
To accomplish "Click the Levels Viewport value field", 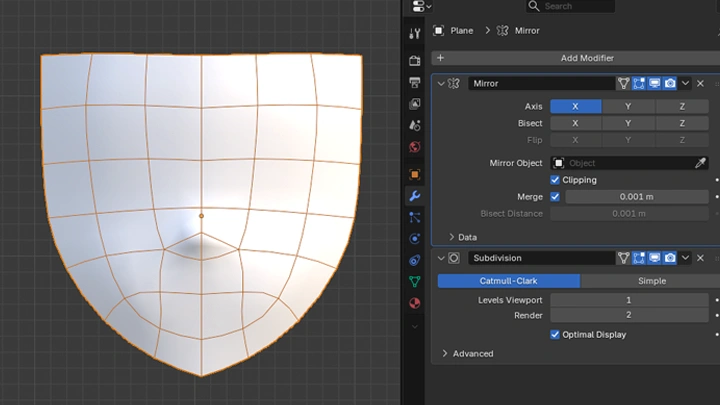I will (x=629, y=300).
